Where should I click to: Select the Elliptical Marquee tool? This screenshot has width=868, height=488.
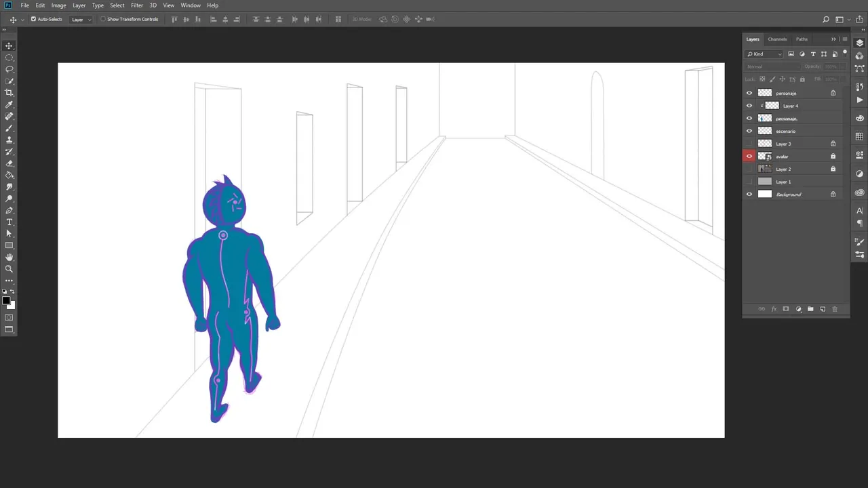pyautogui.click(x=9, y=58)
